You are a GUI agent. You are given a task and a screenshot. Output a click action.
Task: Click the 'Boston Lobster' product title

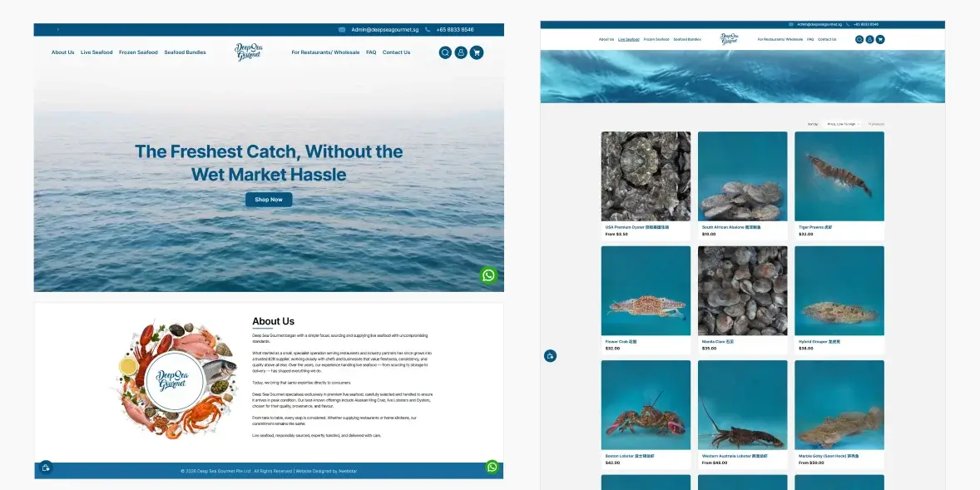click(x=629, y=456)
